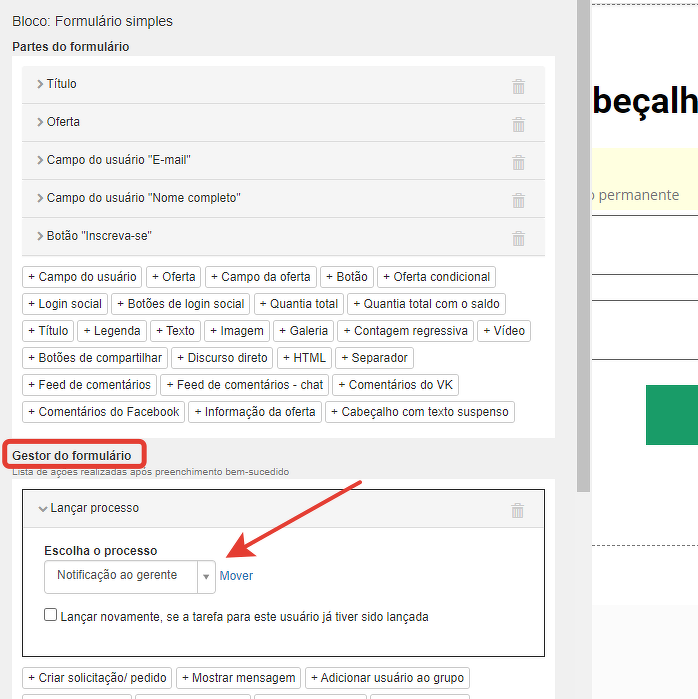Add Botões de login social
Image resolution: width=698 pixels, height=699 pixels.
181,304
